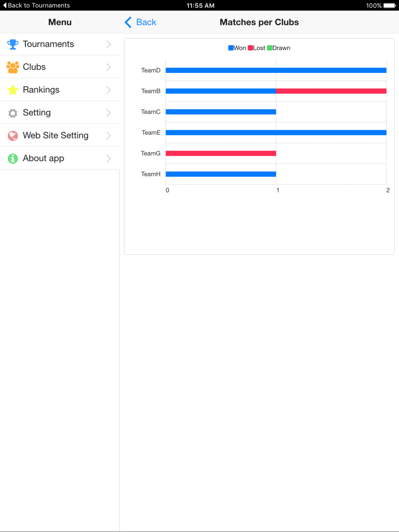Screen dimensions: 399x532
Task: Click the Rankings star icon
Action: (x=13, y=90)
